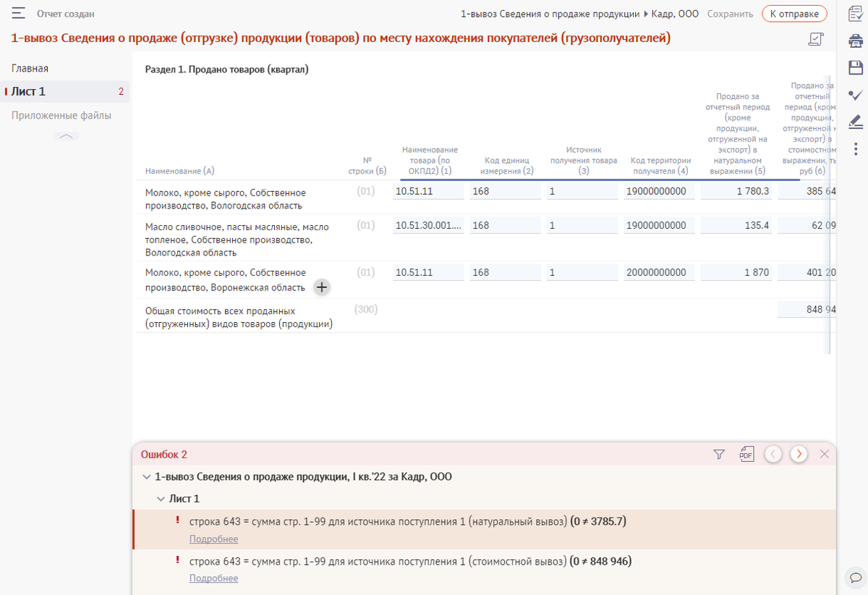Click the ОКПД2 code field 10.51.30.001
The image size is (868, 595).
click(x=428, y=225)
